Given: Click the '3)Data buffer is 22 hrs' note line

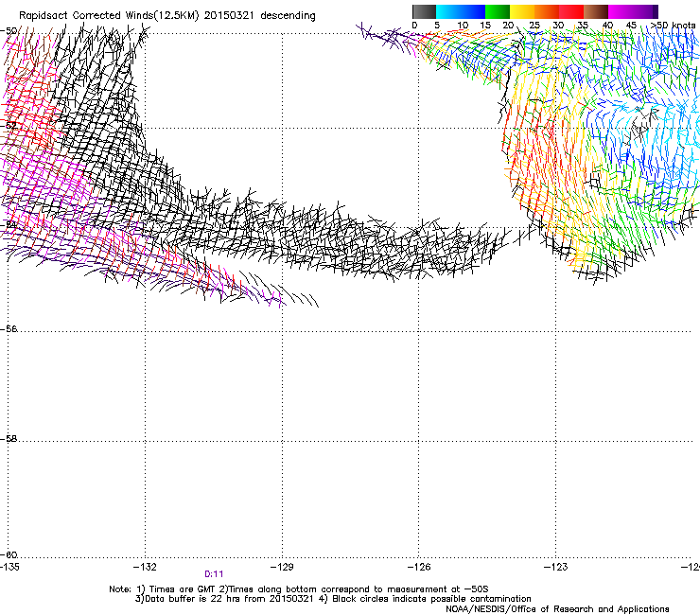Looking at the screenshot, I should click(x=333, y=599).
